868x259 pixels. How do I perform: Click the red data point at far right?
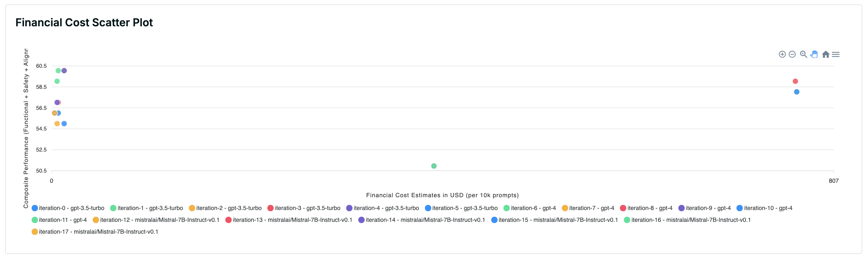[x=795, y=81]
